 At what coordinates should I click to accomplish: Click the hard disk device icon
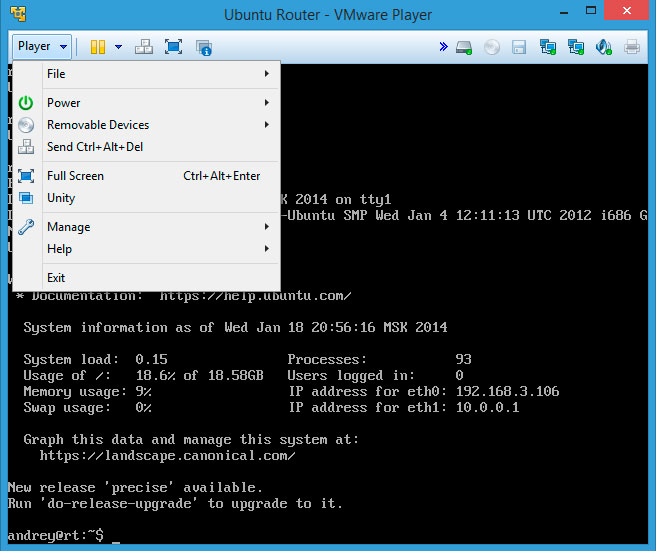coord(464,47)
